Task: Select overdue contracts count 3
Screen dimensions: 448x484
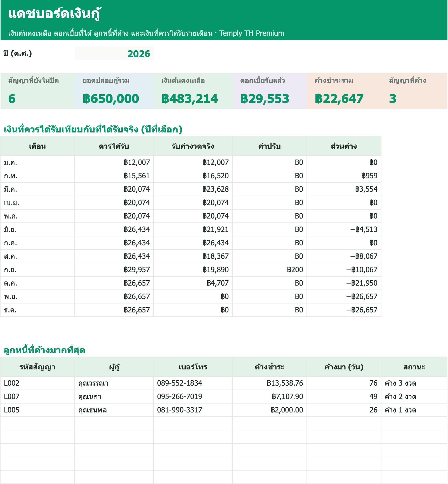Action: pyautogui.click(x=393, y=99)
